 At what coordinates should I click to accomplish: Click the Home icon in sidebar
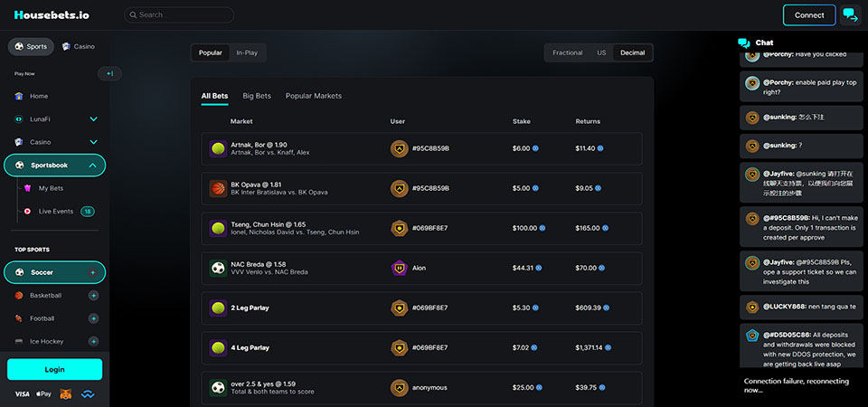click(x=19, y=96)
